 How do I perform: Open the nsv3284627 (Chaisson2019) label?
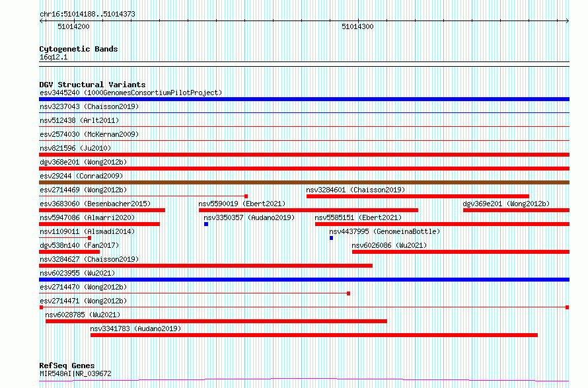pyautogui.click(x=89, y=259)
